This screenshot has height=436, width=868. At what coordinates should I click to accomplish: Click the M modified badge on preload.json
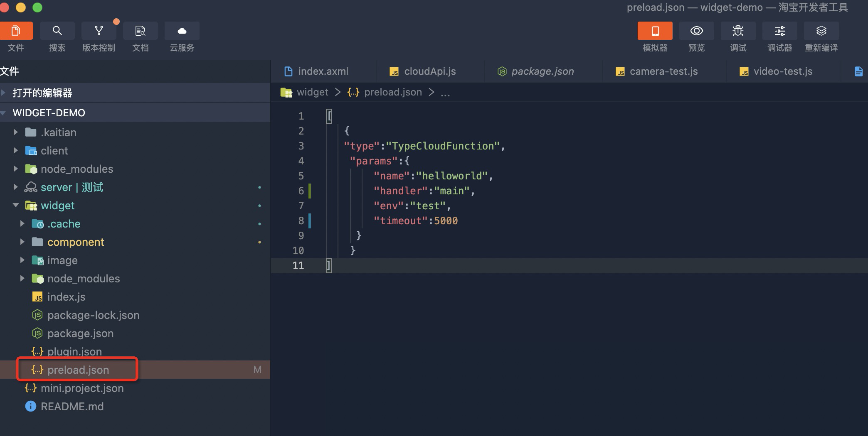coord(257,370)
